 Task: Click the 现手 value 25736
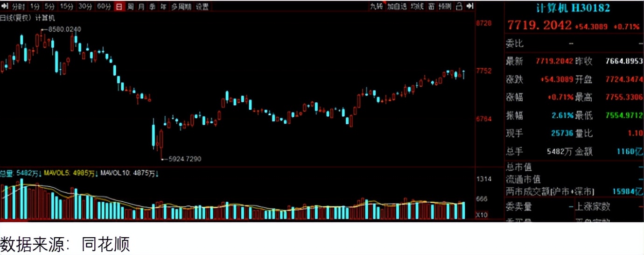[x=562, y=134]
